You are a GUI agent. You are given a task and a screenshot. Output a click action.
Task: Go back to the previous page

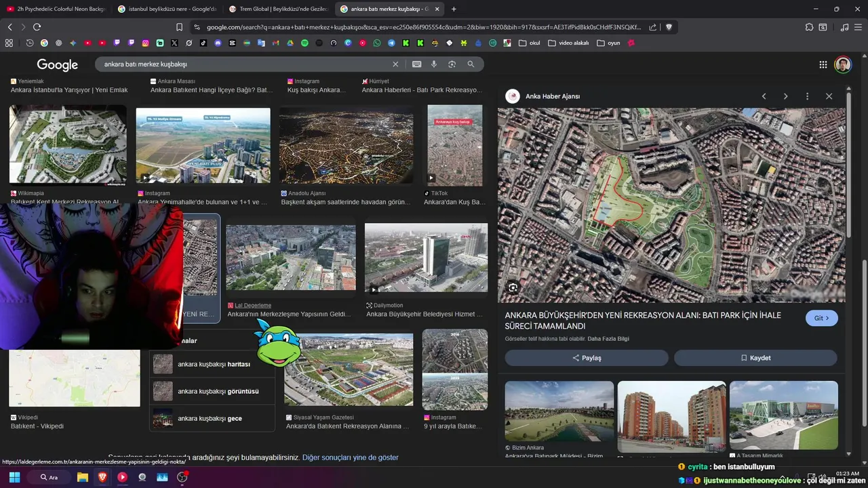click(x=9, y=27)
